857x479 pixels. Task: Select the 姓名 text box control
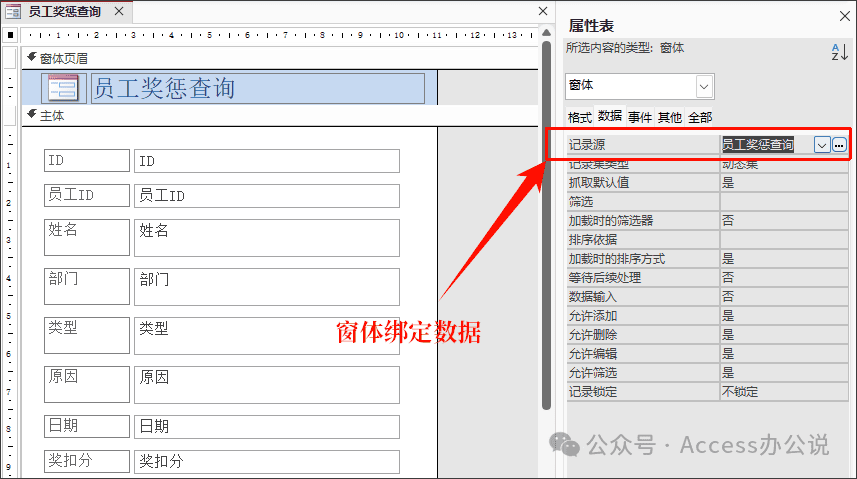point(267,237)
